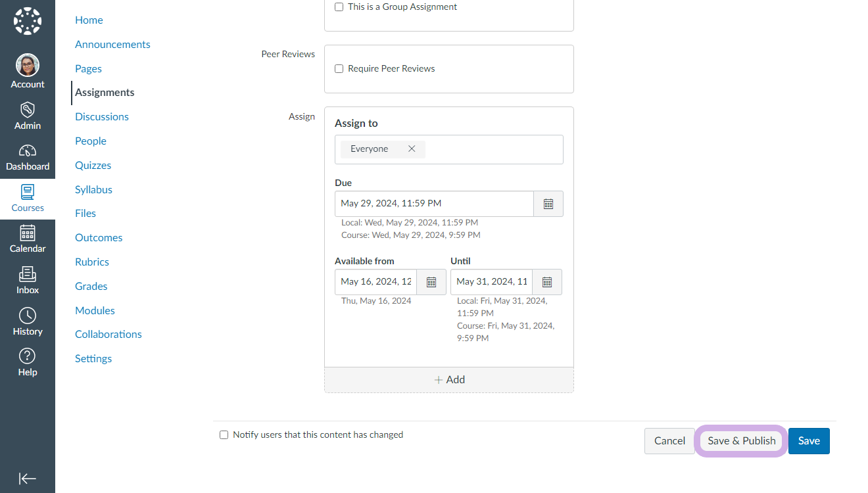
Task: Click the Save & Publish button
Action: 741,441
